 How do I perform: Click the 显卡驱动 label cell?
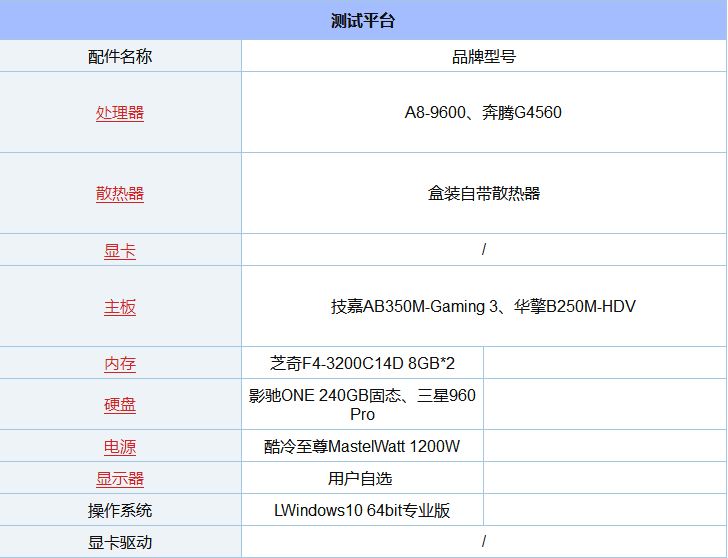[120, 542]
